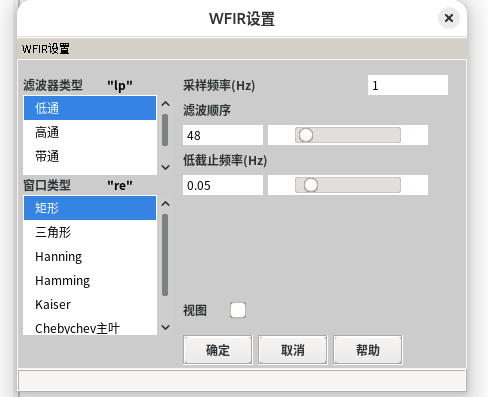Select Hamming window type
This screenshot has height=397, width=488.
point(90,280)
